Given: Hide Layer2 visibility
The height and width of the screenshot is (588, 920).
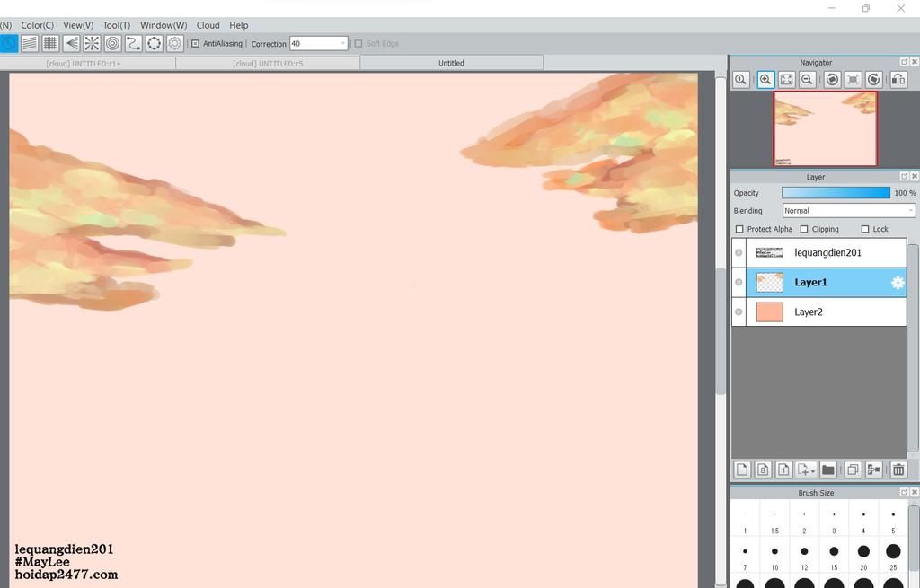Looking at the screenshot, I should click(x=739, y=312).
